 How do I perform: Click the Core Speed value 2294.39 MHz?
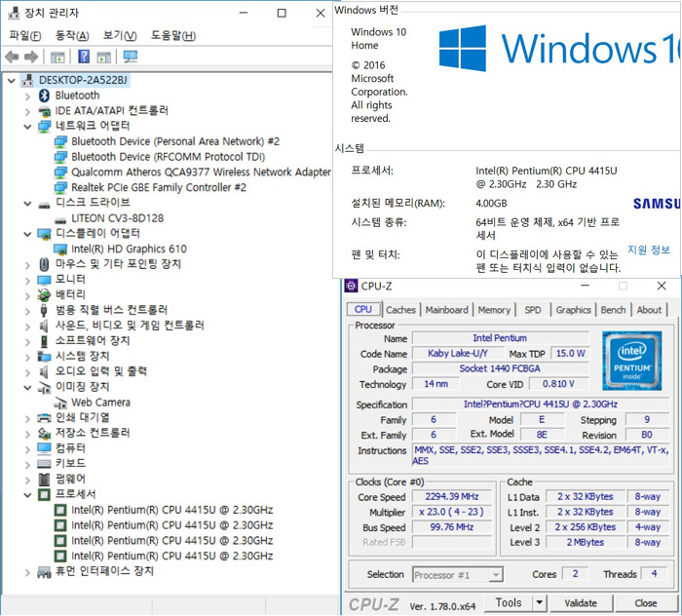pyautogui.click(x=452, y=496)
